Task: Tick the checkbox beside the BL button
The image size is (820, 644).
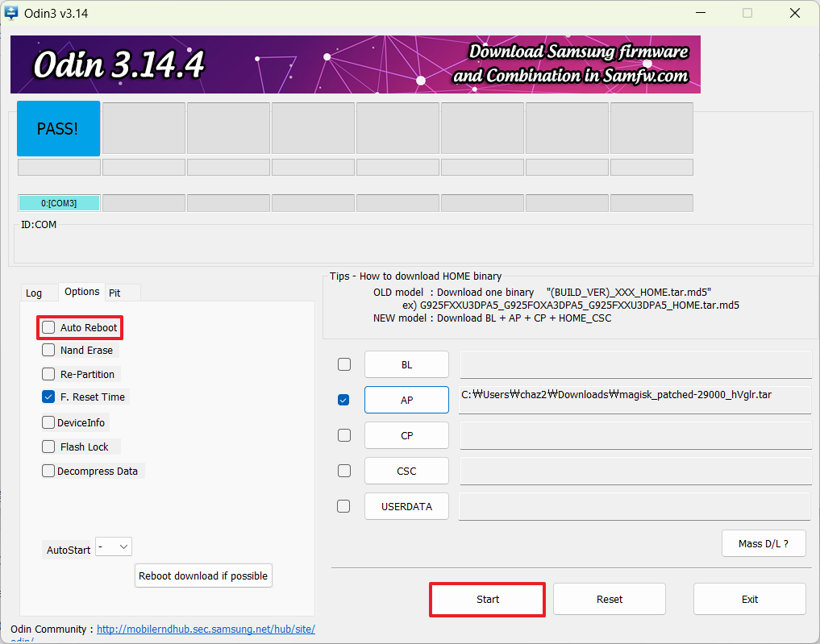Action: [344, 364]
